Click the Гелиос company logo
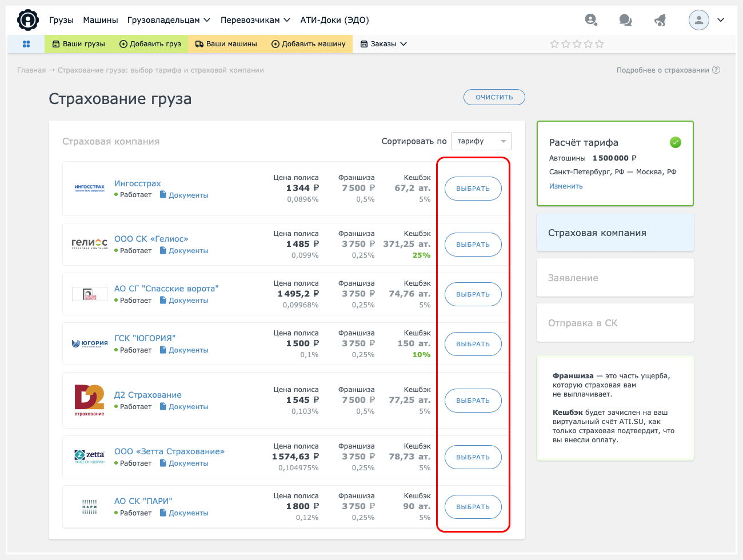 coord(90,244)
